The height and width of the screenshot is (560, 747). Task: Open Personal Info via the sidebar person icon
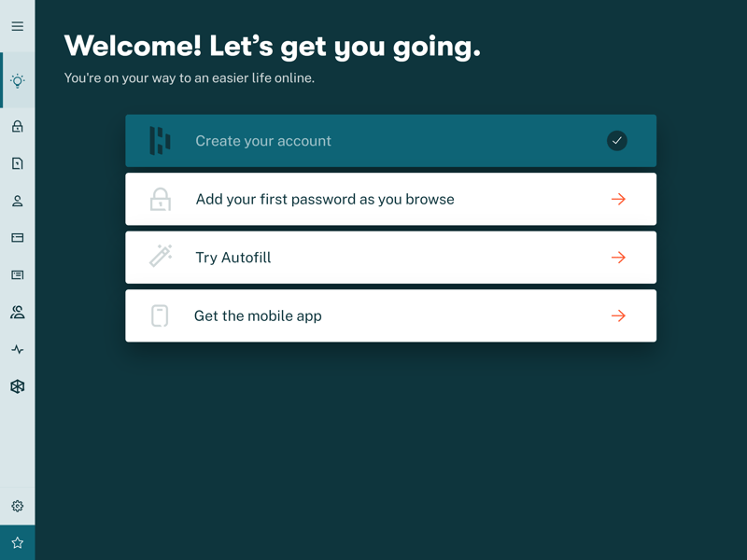coord(18,201)
